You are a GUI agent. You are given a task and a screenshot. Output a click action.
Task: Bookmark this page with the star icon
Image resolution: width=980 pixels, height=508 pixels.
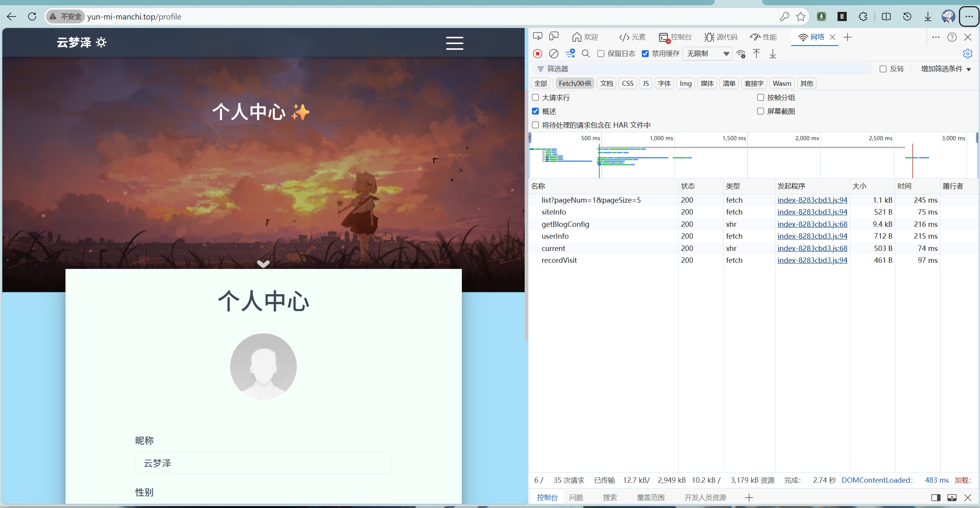tap(801, 16)
